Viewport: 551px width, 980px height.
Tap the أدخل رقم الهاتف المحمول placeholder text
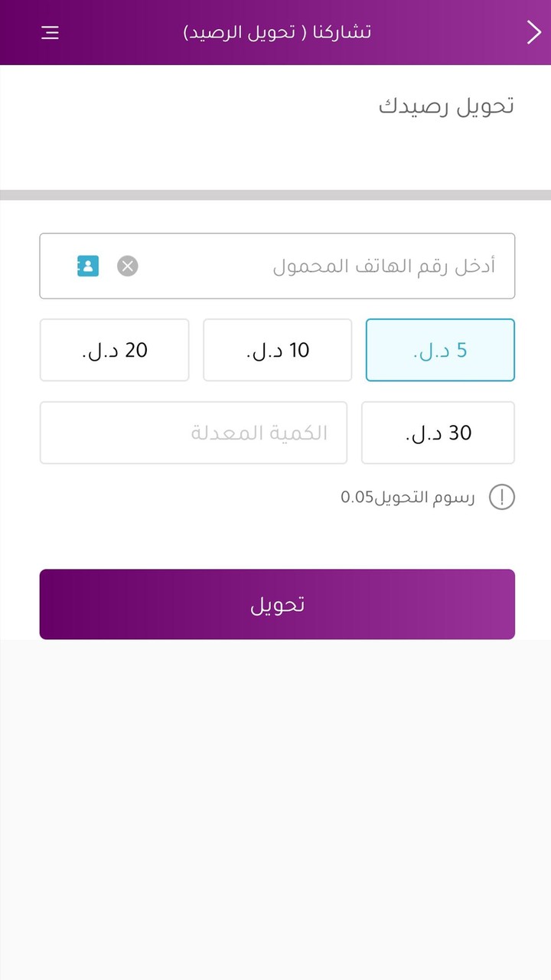(x=383, y=266)
